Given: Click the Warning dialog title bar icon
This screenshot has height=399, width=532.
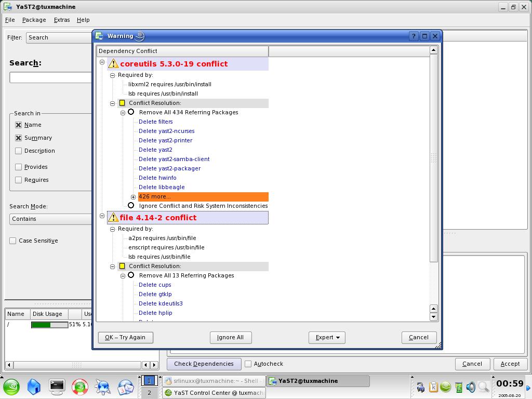Looking at the screenshot, I should 99,36.
